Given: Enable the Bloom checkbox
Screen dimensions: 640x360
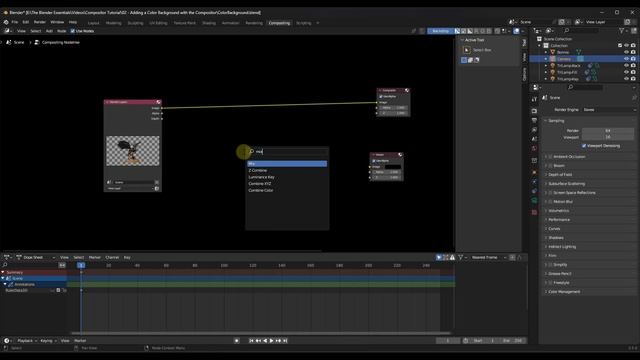Looking at the screenshot, I should (550, 166).
